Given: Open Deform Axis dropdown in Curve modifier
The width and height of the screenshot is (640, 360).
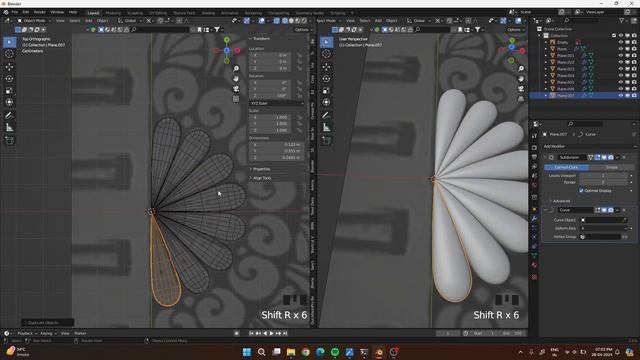Looking at the screenshot, I should (604, 228).
